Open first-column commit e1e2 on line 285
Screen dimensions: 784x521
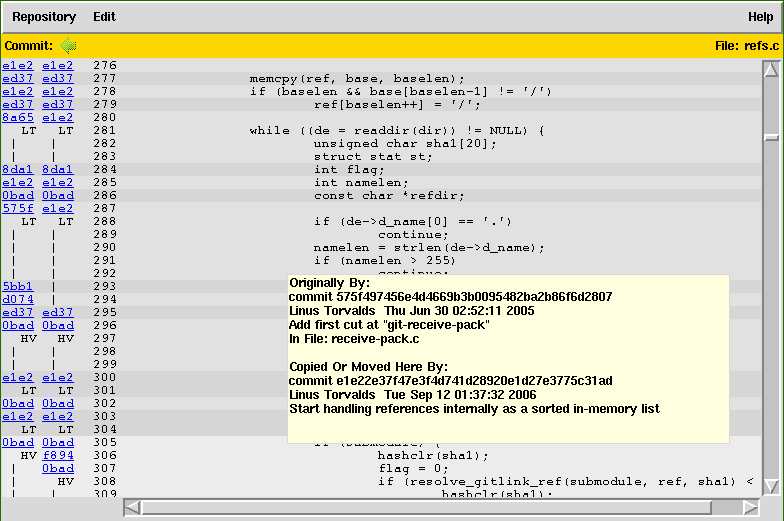[18, 182]
